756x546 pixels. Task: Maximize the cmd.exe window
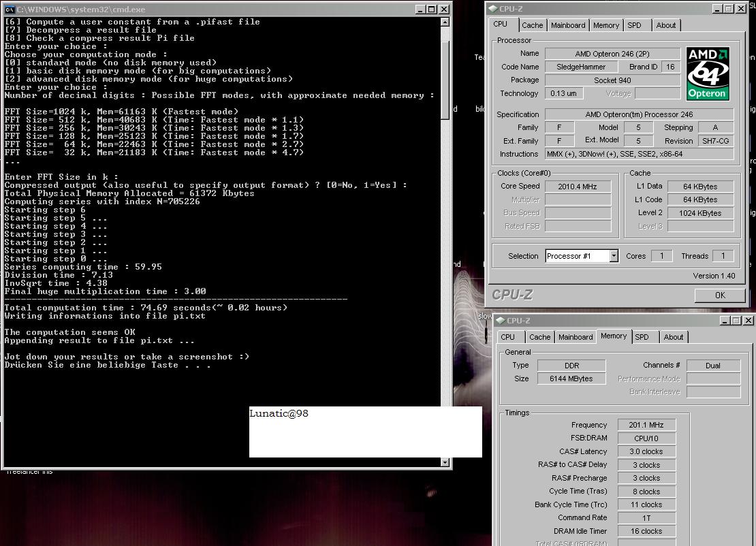click(x=432, y=9)
